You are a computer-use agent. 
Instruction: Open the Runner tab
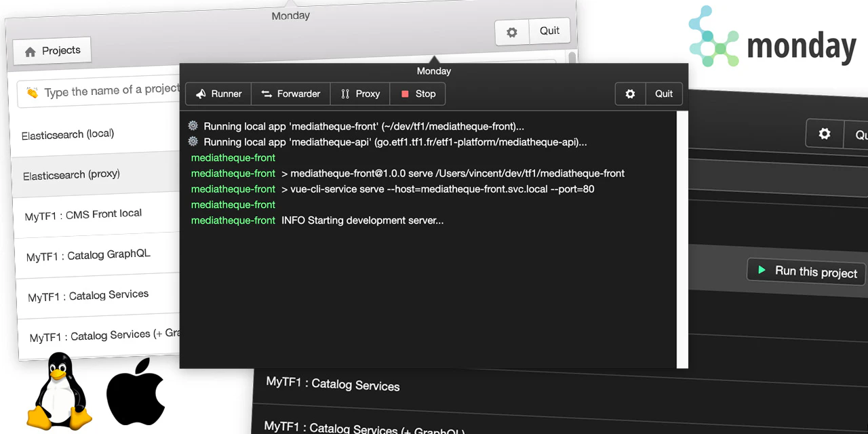pos(218,94)
